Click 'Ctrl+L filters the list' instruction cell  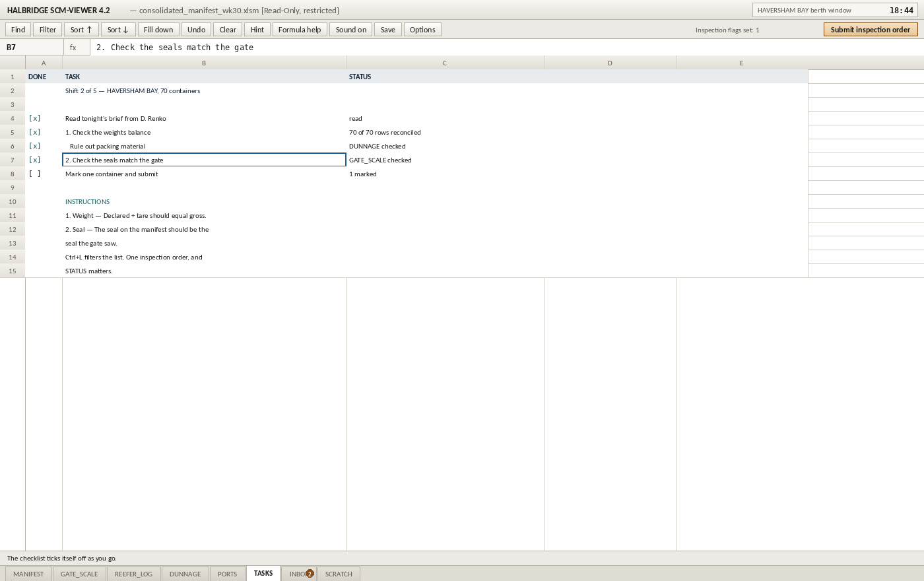[x=204, y=257]
